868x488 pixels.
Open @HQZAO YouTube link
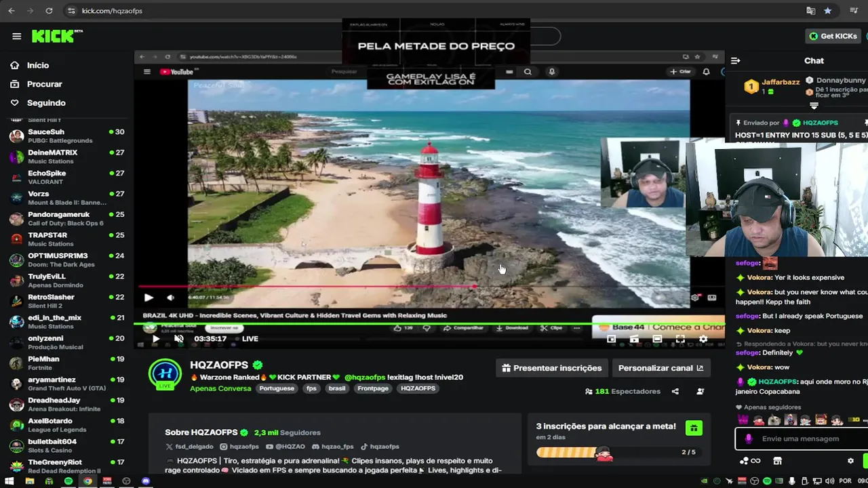click(285, 447)
